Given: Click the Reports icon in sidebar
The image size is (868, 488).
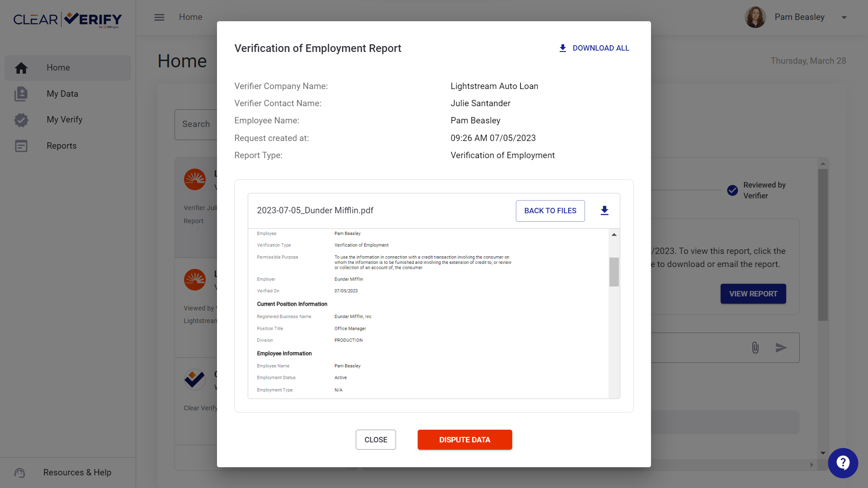Looking at the screenshot, I should click(21, 146).
